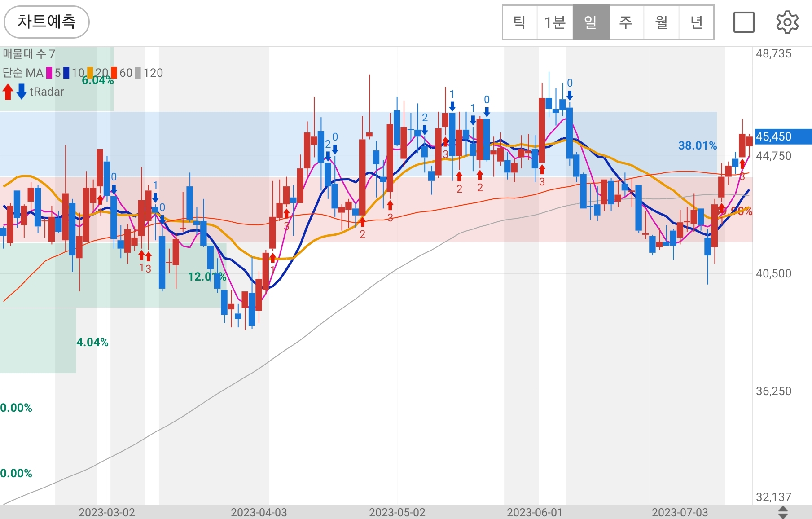The height and width of the screenshot is (519, 812).
Task: Click the 2023-04-03 date axis label
Action: (259, 512)
